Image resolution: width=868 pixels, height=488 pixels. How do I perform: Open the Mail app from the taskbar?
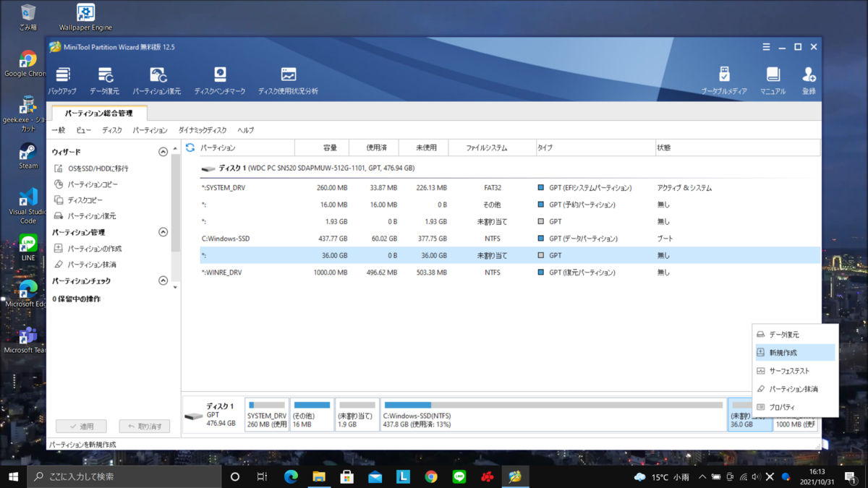(375, 476)
